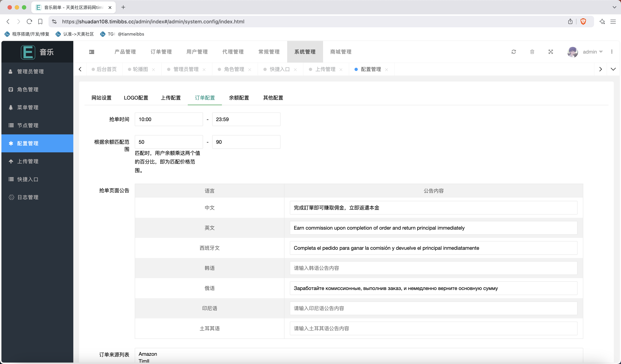This screenshot has height=364, width=621.
Task: Open the 常规管理 top menu
Action: 269,52
